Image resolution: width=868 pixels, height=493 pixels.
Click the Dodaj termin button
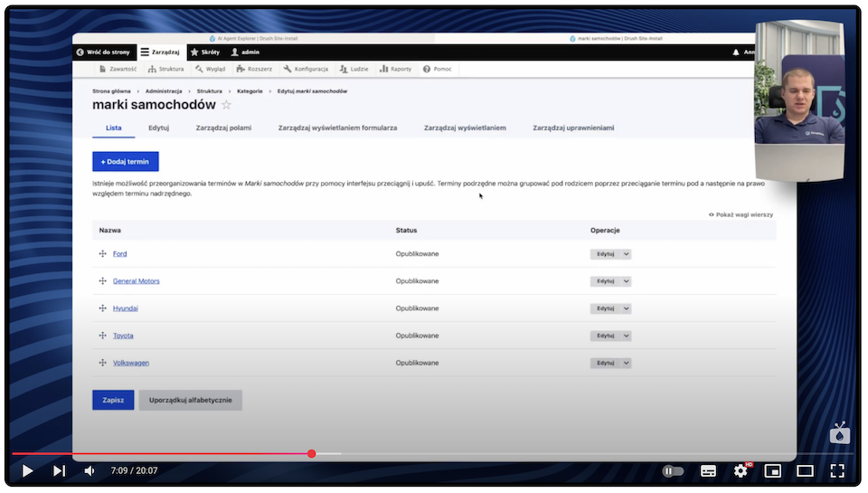[125, 162]
